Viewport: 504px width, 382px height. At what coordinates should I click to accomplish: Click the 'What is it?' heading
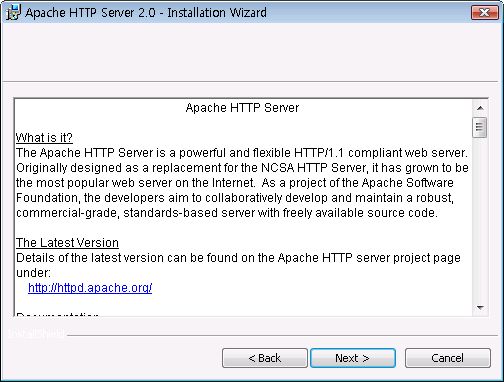44,138
